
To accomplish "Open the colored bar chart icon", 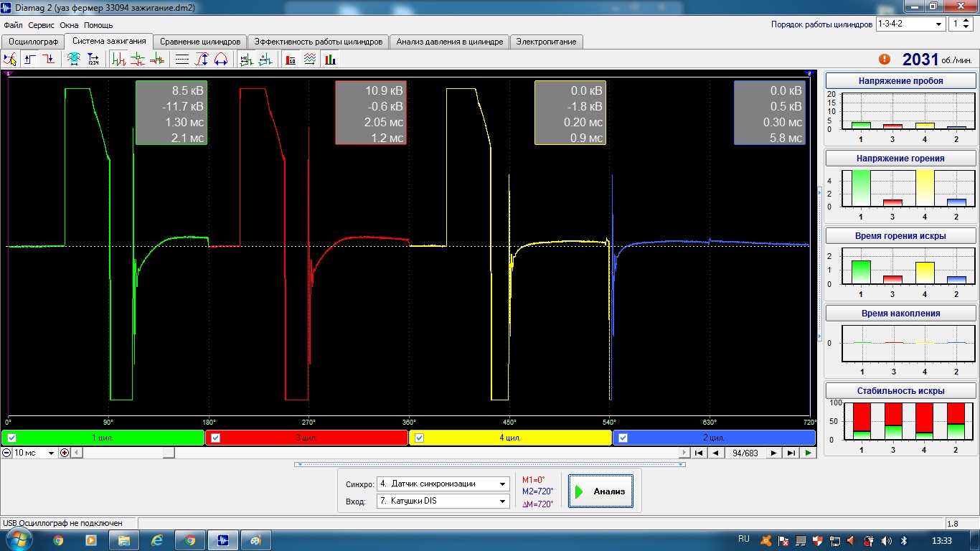I will click(329, 60).
